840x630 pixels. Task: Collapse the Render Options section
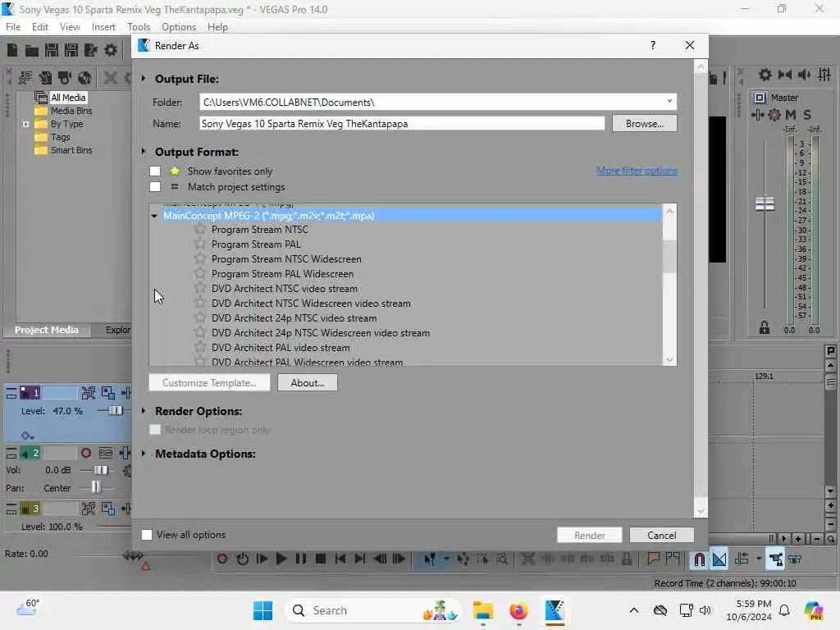[144, 411]
